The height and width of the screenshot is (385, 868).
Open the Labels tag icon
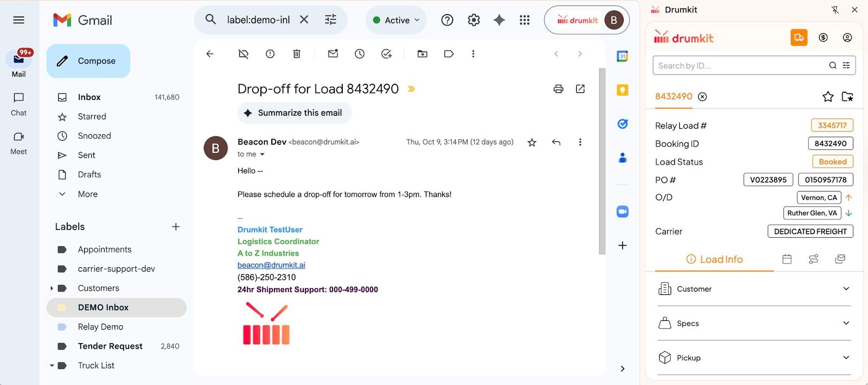449,54
